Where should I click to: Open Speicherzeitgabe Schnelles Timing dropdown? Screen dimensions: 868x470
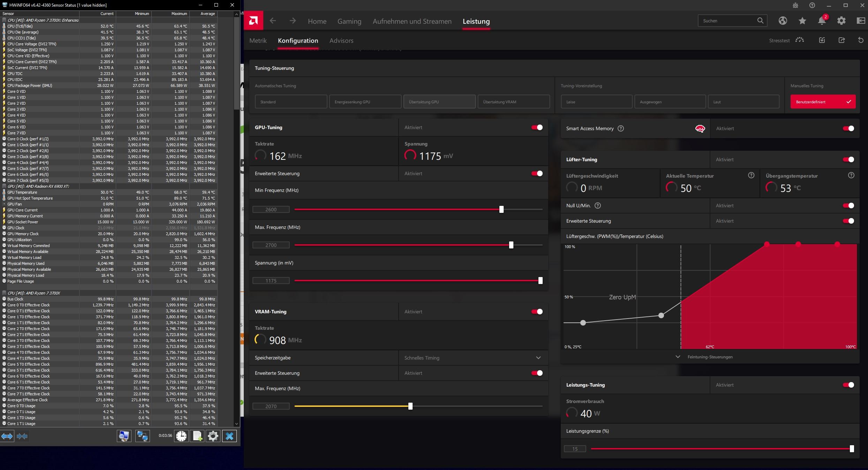point(473,358)
